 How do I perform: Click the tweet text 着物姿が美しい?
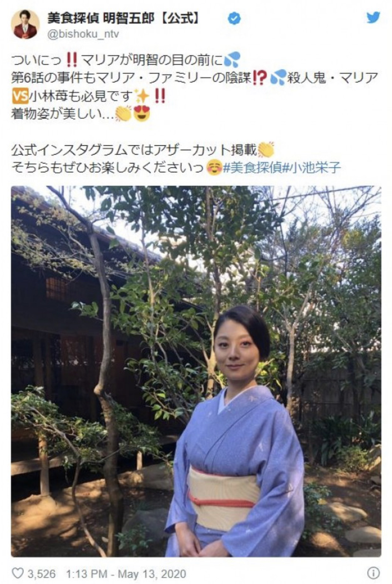coord(57,114)
